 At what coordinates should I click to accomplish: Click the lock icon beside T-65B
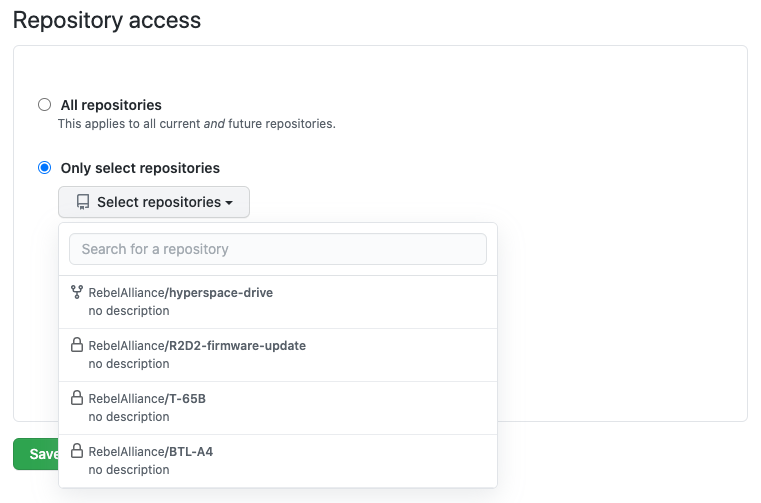pyautogui.click(x=77, y=398)
